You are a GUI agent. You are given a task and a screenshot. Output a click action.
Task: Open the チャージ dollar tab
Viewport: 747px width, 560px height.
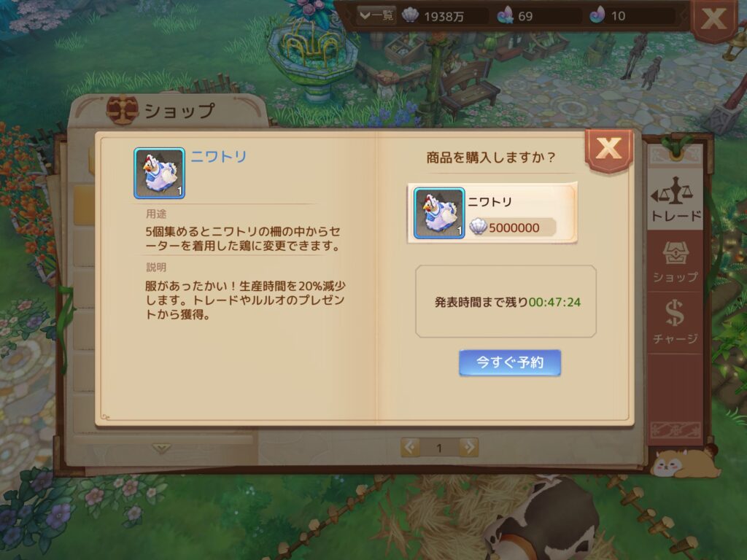click(x=675, y=323)
